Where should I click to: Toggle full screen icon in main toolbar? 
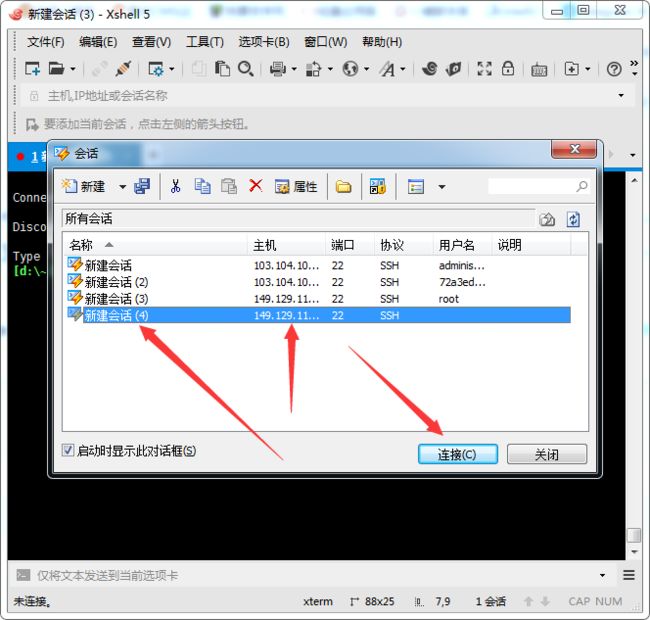[484, 68]
